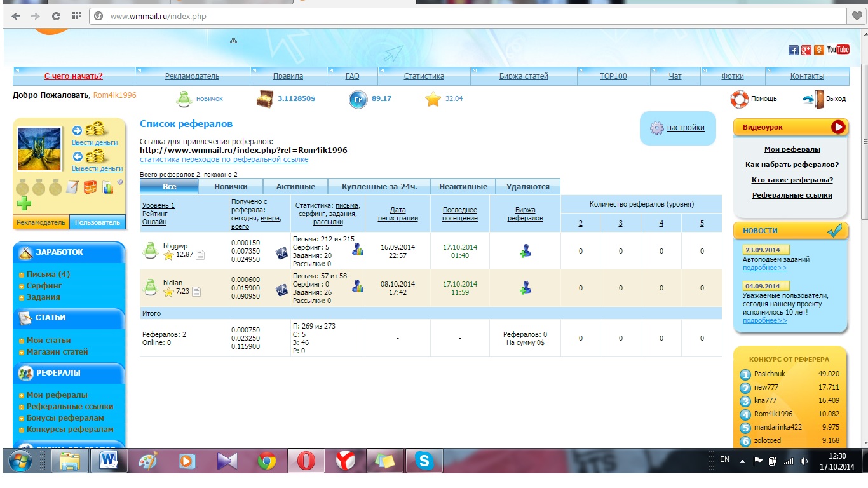Open the Биржа статей menu item
Viewport: 868px width, 488px height.
tap(524, 76)
